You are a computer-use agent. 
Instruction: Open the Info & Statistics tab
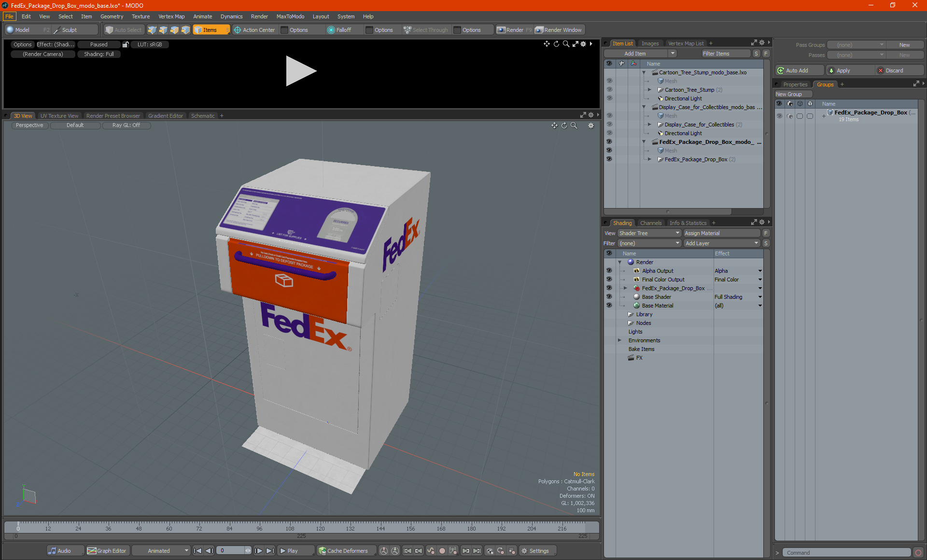(x=688, y=223)
